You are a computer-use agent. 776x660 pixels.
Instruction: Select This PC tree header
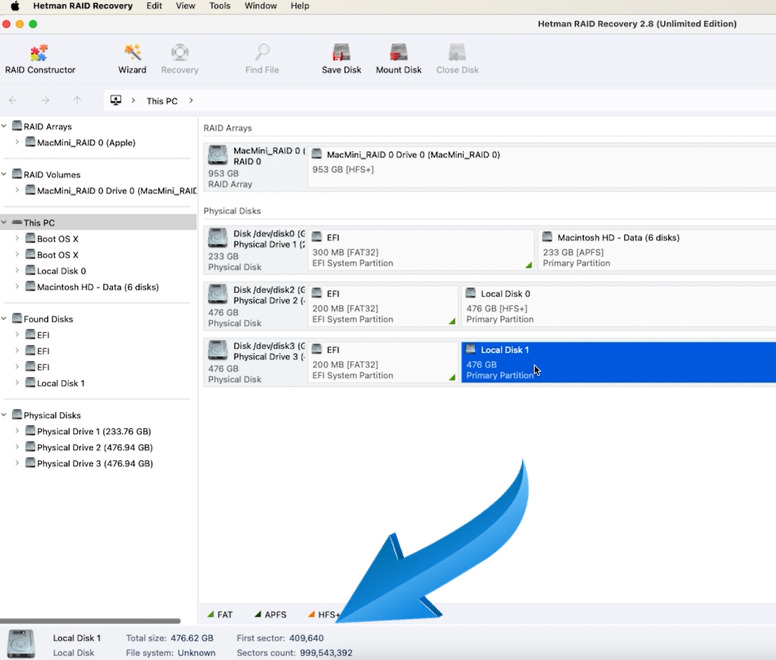point(98,222)
